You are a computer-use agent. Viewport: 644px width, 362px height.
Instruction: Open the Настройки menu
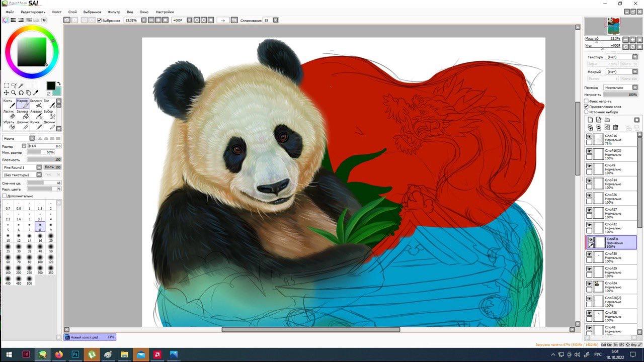(165, 12)
